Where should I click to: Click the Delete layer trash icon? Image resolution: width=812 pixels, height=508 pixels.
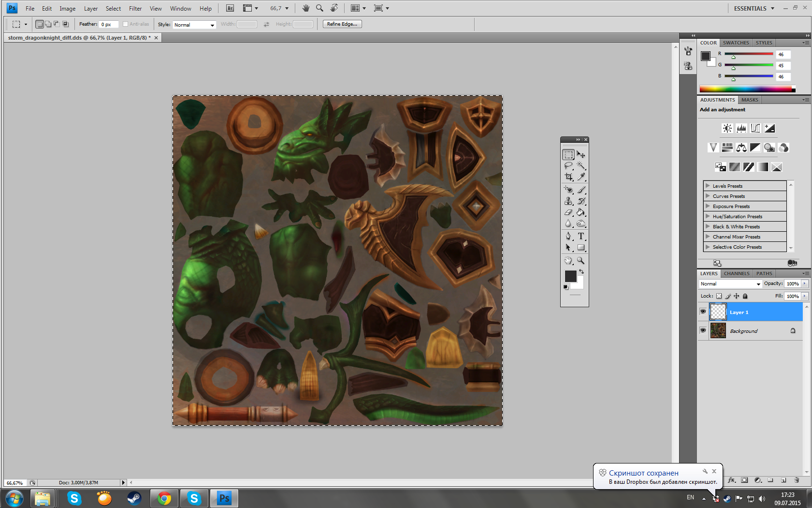pos(797,480)
